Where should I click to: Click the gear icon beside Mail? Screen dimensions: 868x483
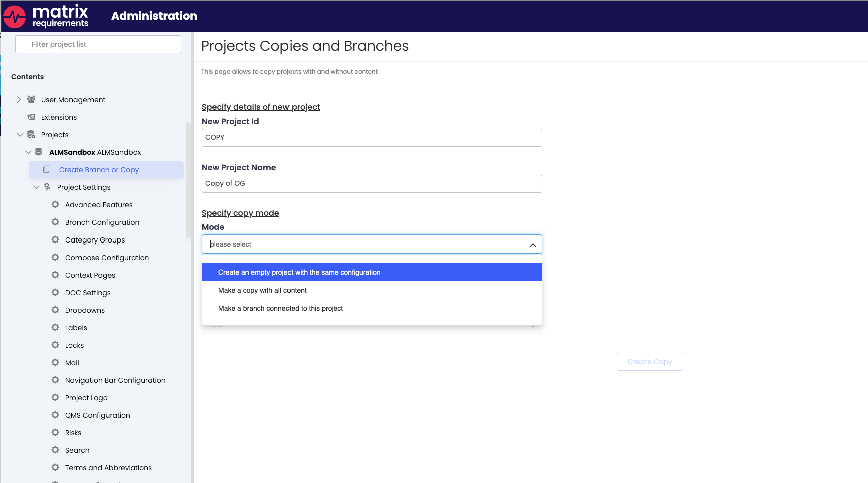click(x=55, y=362)
